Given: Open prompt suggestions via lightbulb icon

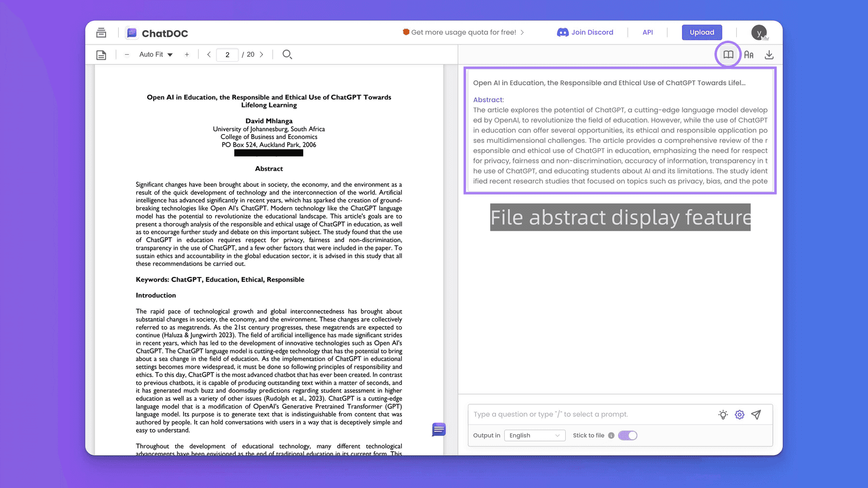Looking at the screenshot, I should pyautogui.click(x=723, y=414).
